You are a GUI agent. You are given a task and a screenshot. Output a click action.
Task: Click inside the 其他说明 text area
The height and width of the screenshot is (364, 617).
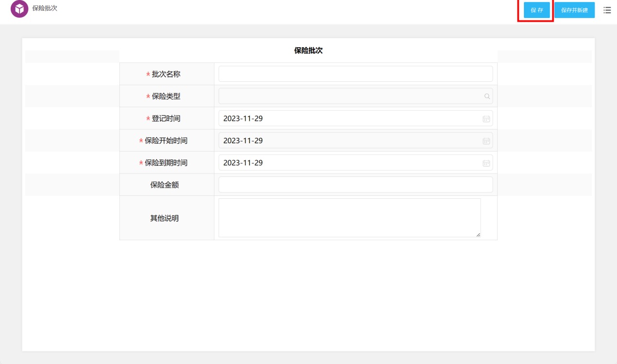[349, 218]
